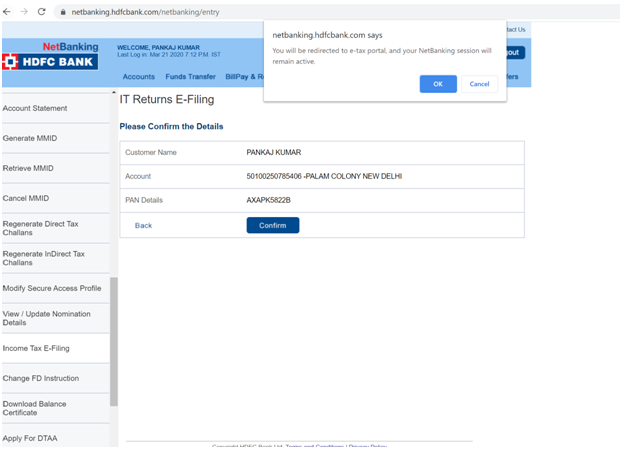The width and height of the screenshot is (622, 449).
Task: Click the browser forward arrow
Action: coord(24,12)
